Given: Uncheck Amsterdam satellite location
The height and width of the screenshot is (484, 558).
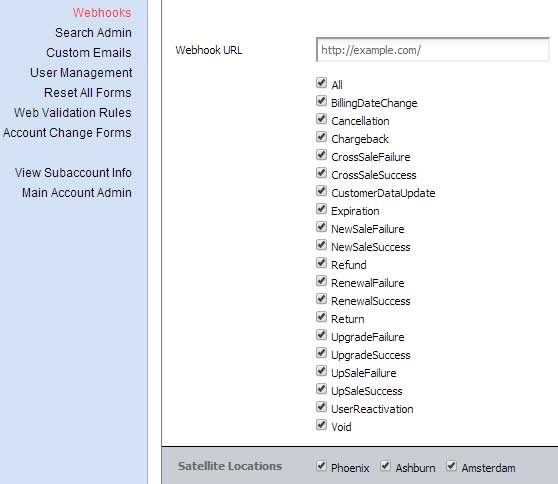Looking at the screenshot, I should [452, 466].
